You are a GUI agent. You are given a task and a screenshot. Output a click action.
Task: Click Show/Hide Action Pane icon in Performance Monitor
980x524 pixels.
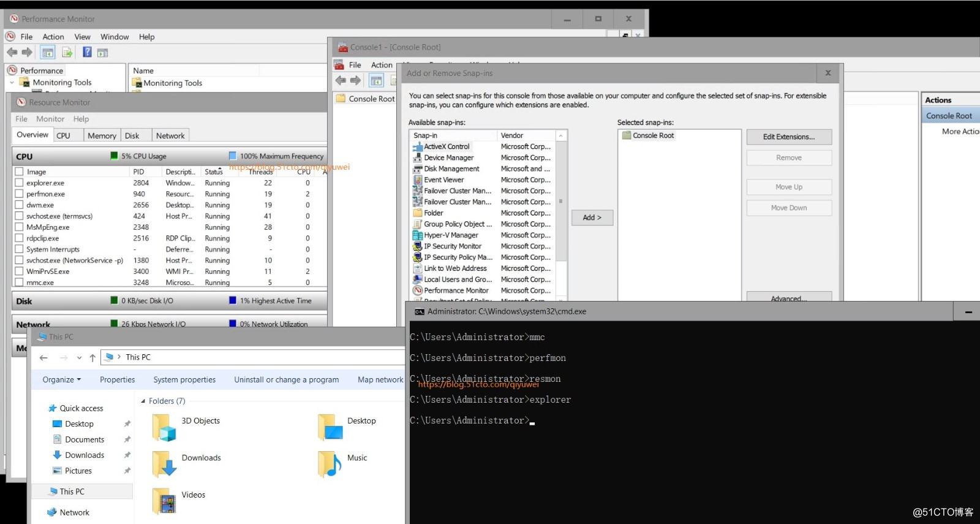(102, 53)
